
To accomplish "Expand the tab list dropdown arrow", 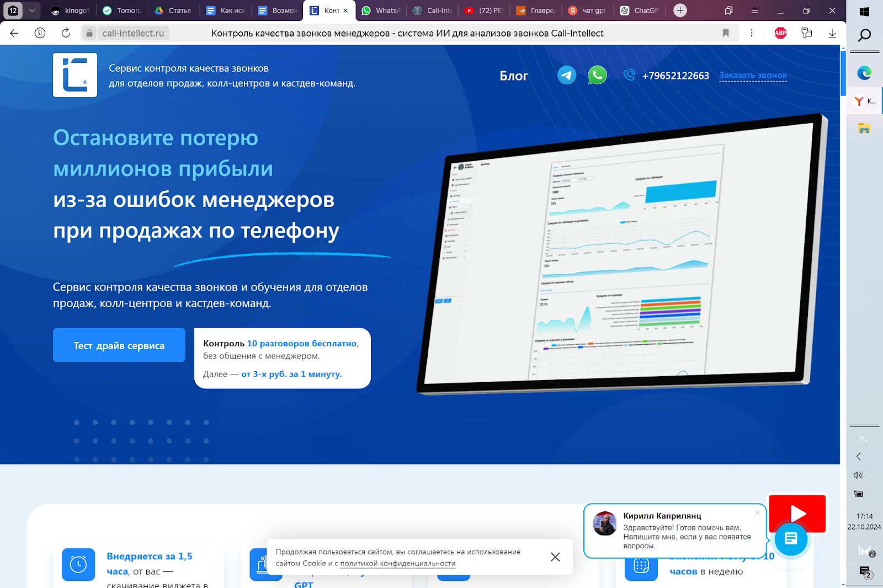I will pyautogui.click(x=32, y=10).
